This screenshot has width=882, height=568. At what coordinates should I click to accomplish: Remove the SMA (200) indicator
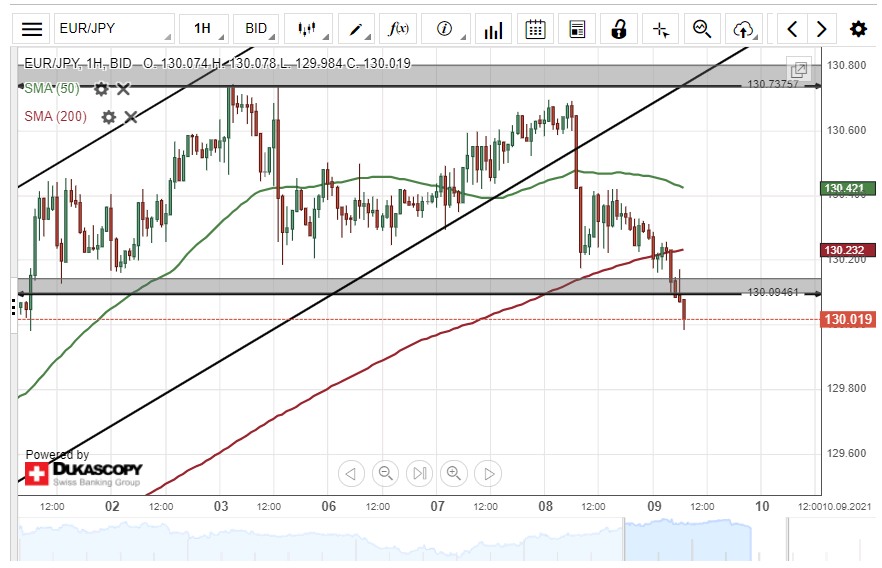[x=130, y=117]
